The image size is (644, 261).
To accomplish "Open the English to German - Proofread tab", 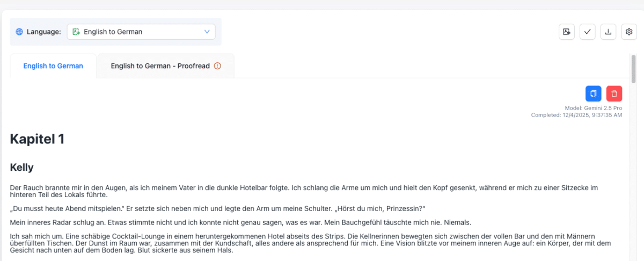I will (160, 66).
